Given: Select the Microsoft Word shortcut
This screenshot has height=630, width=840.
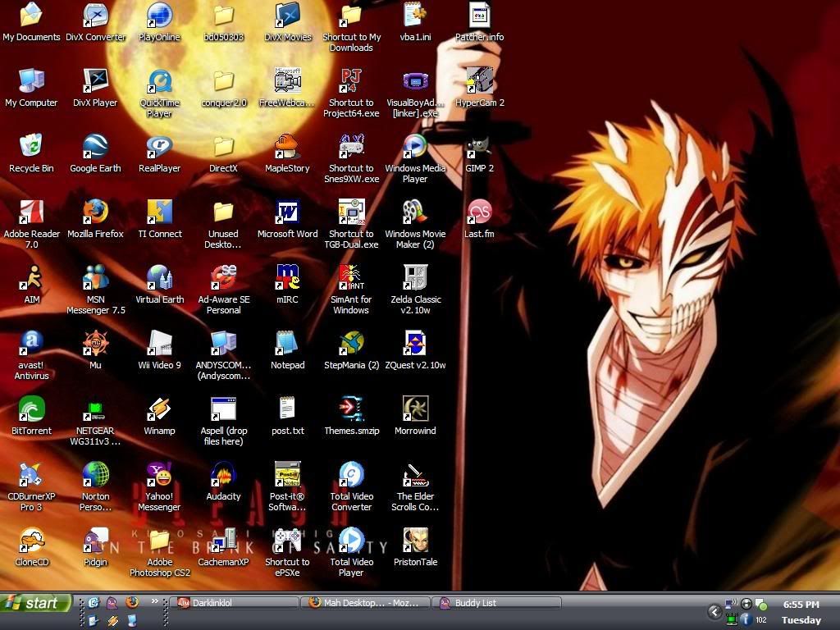Looking at the screenshot, I should [x=287, y=220].
